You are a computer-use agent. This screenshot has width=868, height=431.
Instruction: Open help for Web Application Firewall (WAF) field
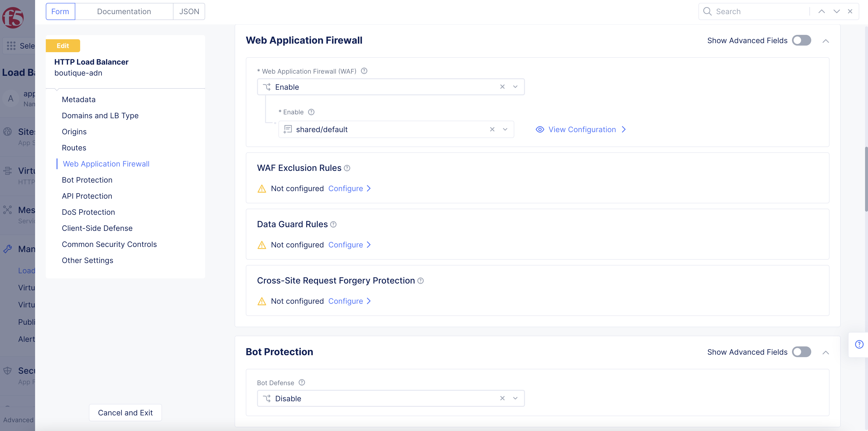pyautogui.click(x=364, y=71)
